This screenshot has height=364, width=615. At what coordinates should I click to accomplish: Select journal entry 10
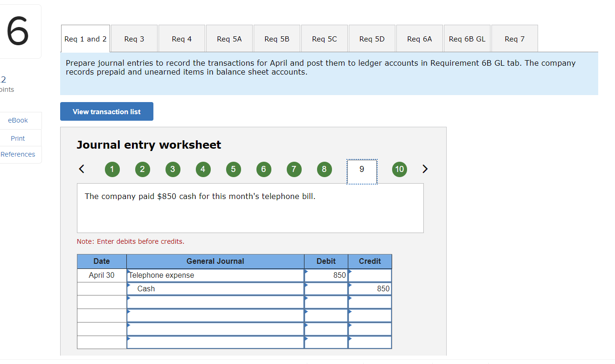point(399,169)
